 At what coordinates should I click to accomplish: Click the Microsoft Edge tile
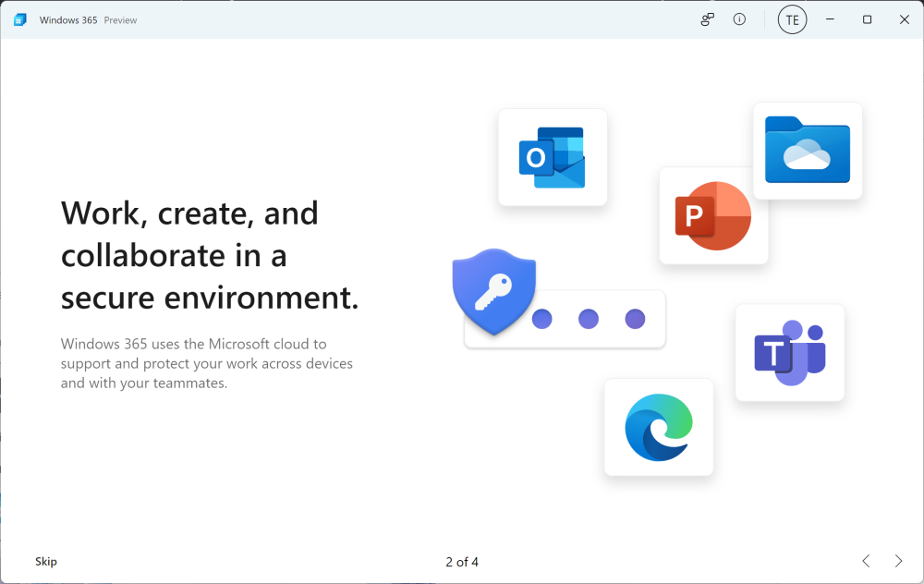coord(659,427)
